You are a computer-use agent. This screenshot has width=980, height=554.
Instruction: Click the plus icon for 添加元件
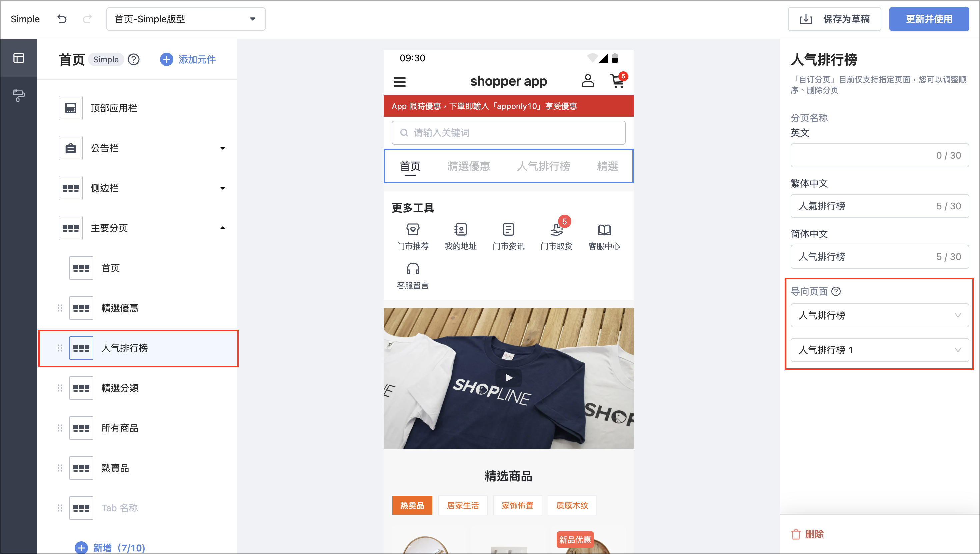[166, 59]
